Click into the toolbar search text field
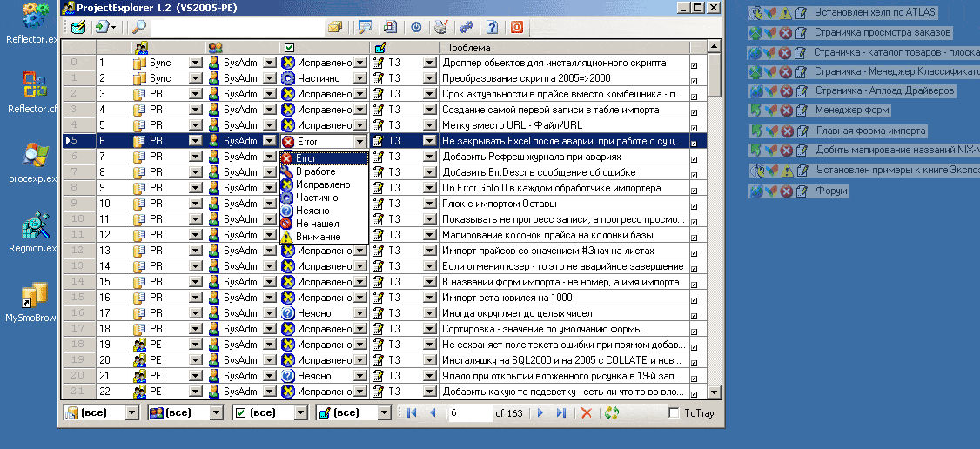Image resolution: width=980 pixels, height=449 pixels. click(x=236, y=28)
